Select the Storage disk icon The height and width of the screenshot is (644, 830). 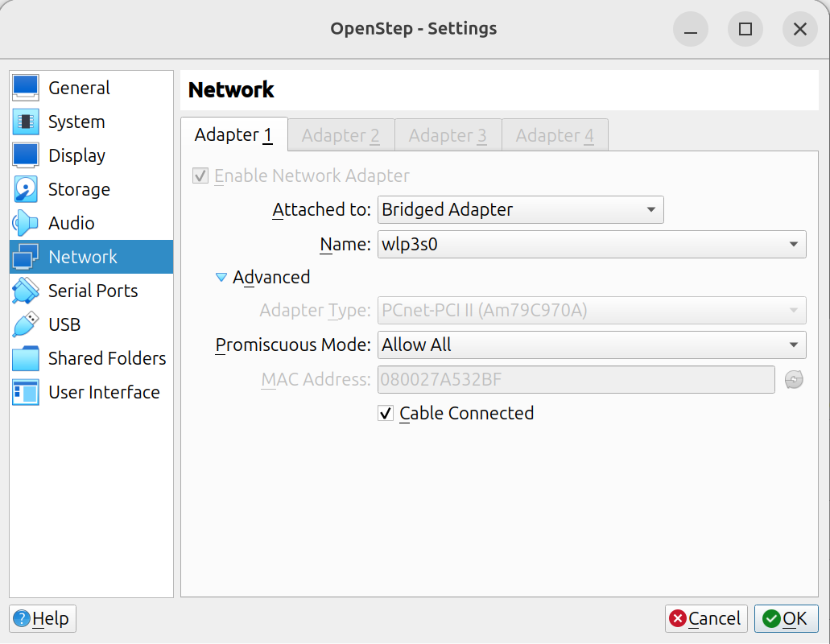(x=26, y=189)
